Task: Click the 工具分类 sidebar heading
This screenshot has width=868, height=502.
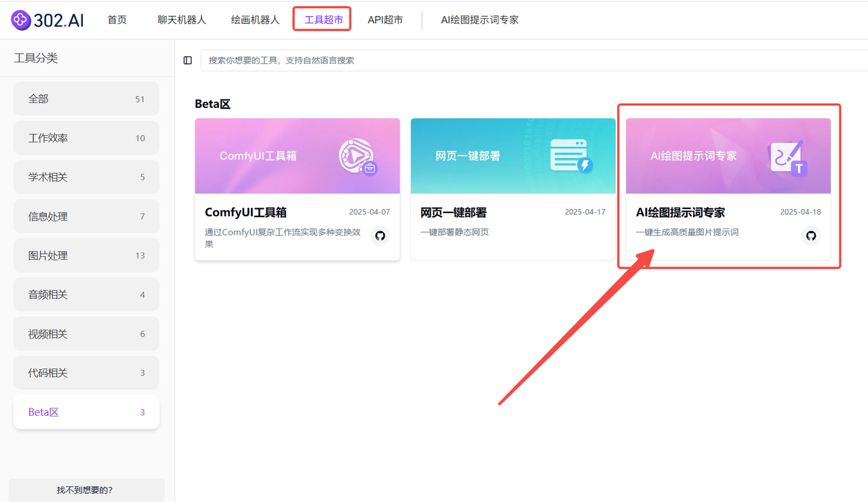Action: [36, 58]
